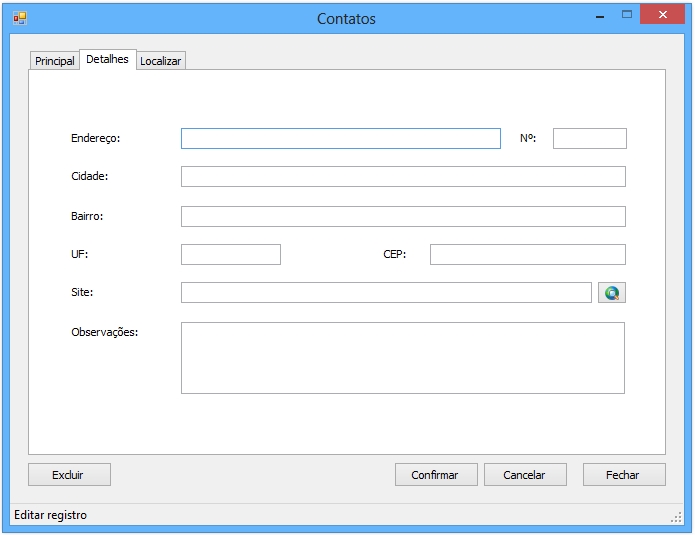Click the Nº: label
Viewport: 695px width, 535px height.
[x=528, y=138]
